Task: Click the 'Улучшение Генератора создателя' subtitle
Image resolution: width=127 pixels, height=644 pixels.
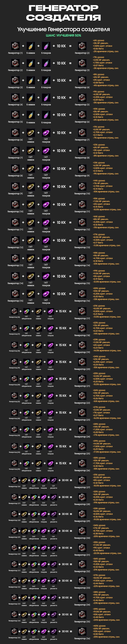Action: click(63, 29)
